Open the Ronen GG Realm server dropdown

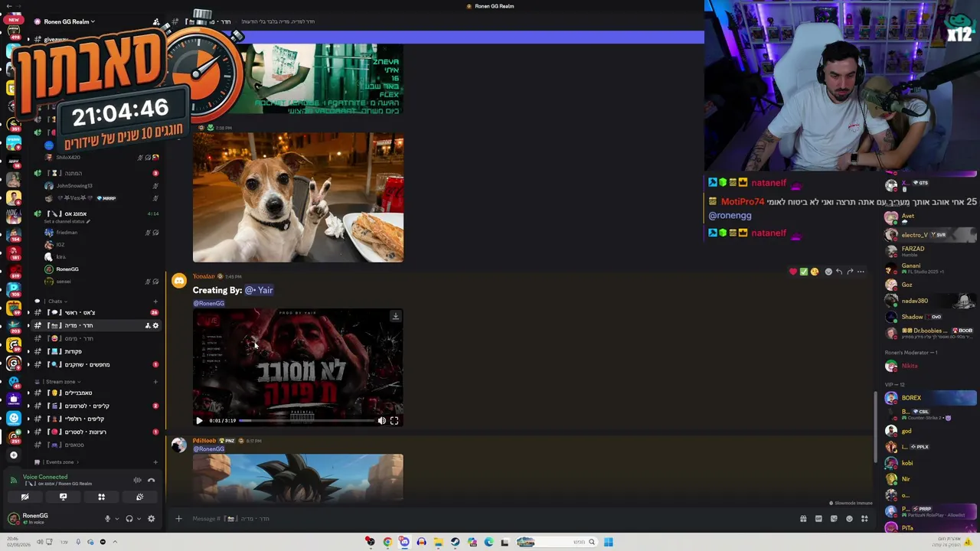(x=69, y=21)
